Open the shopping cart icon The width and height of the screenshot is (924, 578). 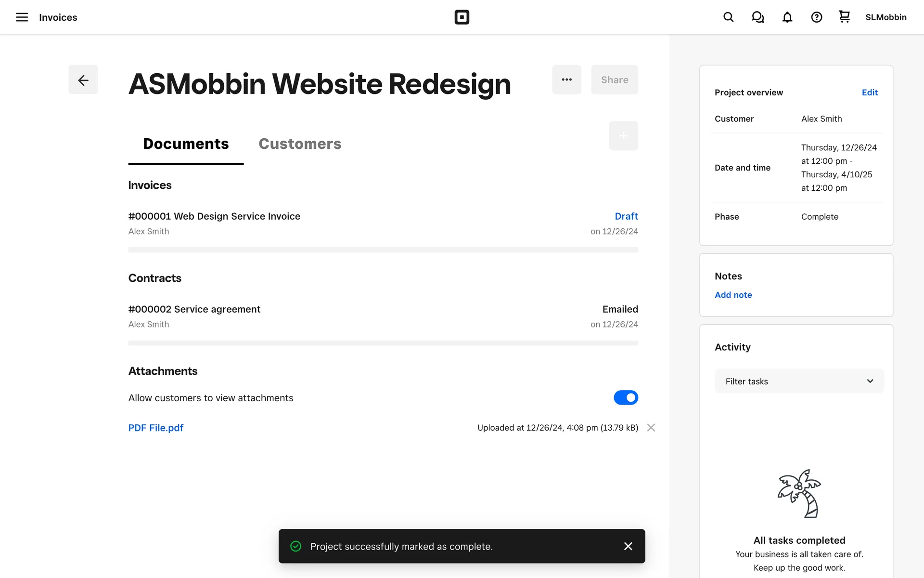pos(844,17)
